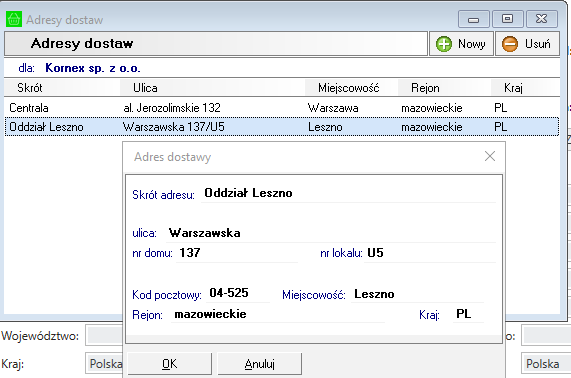The height and width of the screenshot is (378, 571).
Task: Sort by the Ulica column header
Action: [x=213, y=88]
